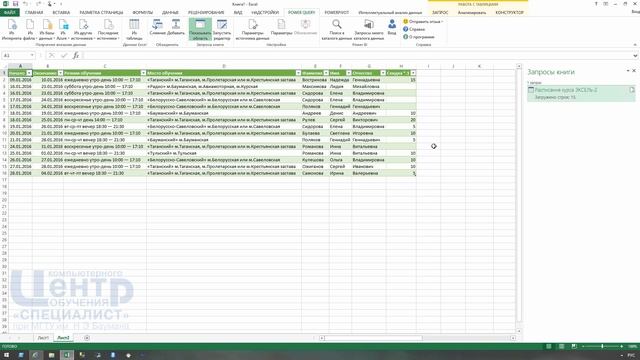Open 'Запросы моего каталога данных' (My Data Catalog Queries)
Screen dimensions: 640x360
(369, 29)
